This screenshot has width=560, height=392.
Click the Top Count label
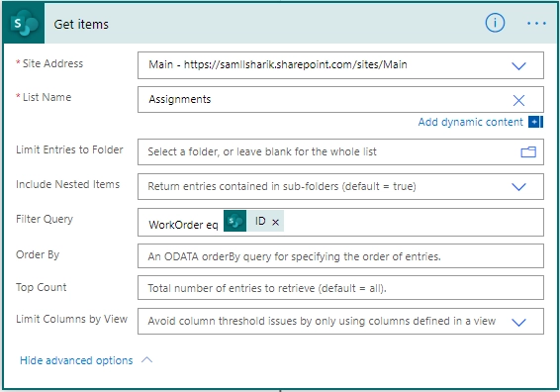coord(42,287)
